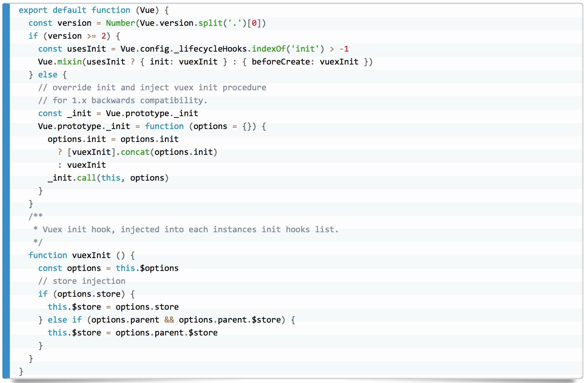Click the '} else {' line

48,75
